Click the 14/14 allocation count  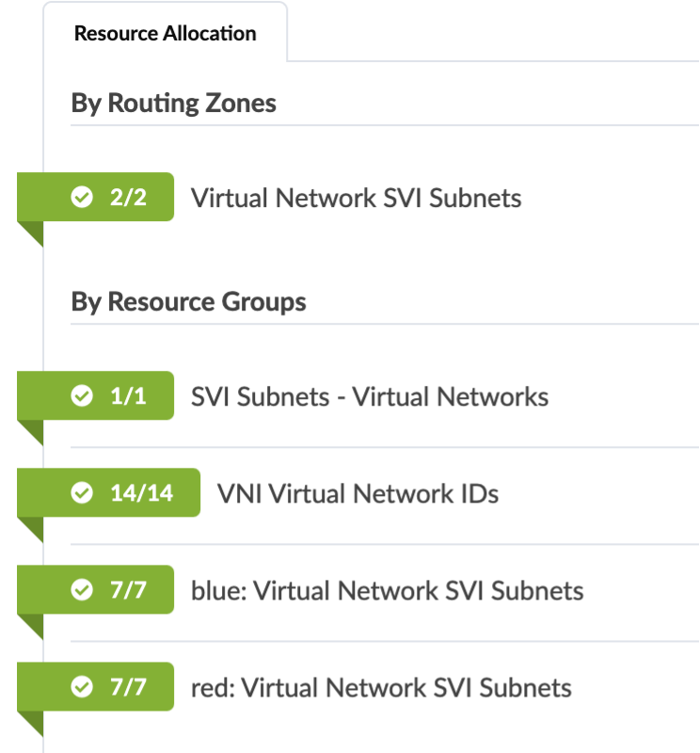(x=142, y=493)
